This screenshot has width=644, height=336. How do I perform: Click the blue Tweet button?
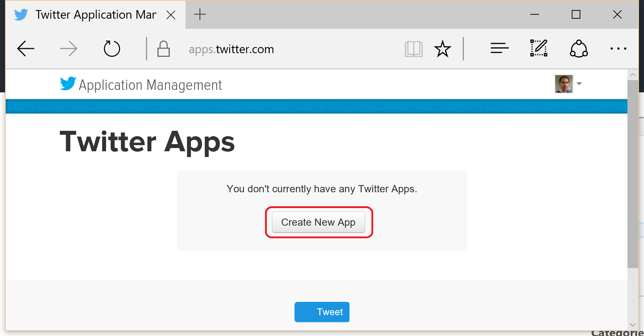coord(322,312)
